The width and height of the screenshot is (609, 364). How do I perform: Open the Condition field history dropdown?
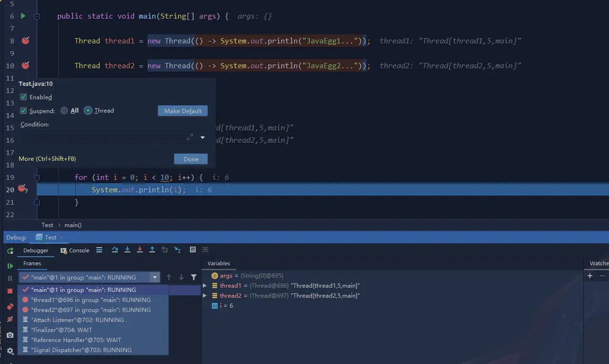pos(202,137)
